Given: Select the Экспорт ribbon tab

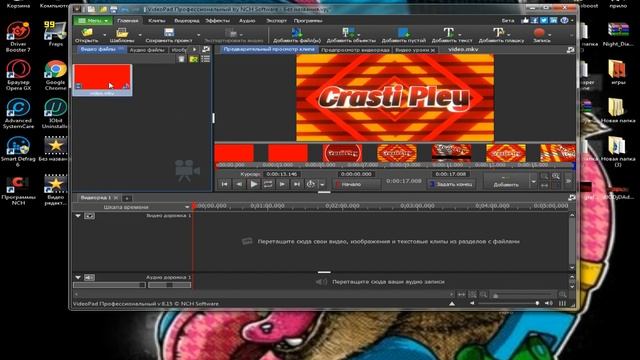Looking at the screenshot, I should click(276, 20).
